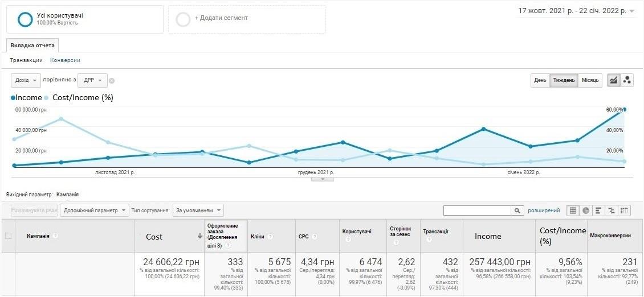
Task: Open the Дохід metric dropdown
Action: [x=26, y=80]
